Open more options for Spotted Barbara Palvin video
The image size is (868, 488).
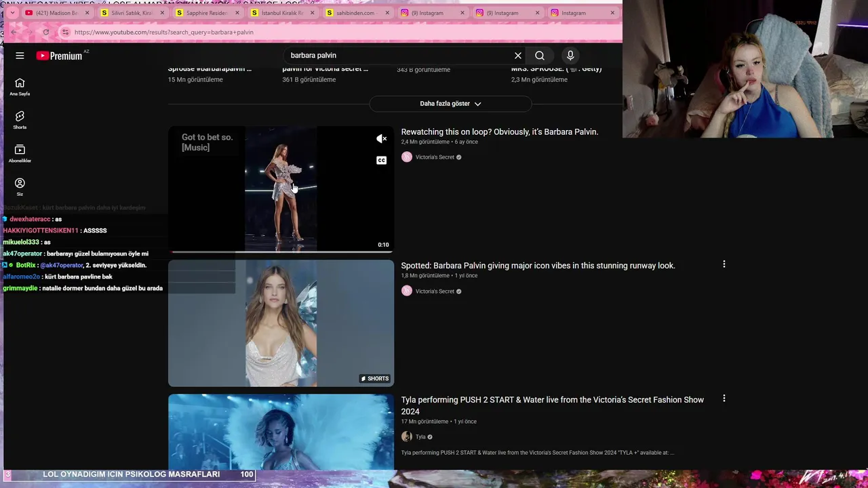click(724, 264)
